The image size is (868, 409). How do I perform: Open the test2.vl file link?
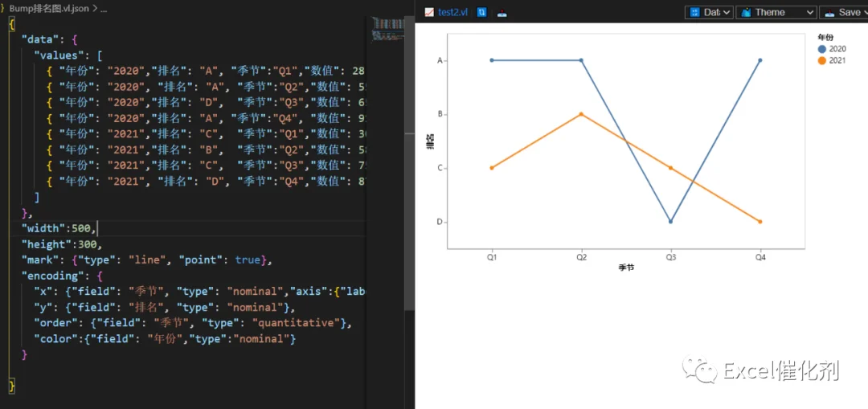point(454,12)
